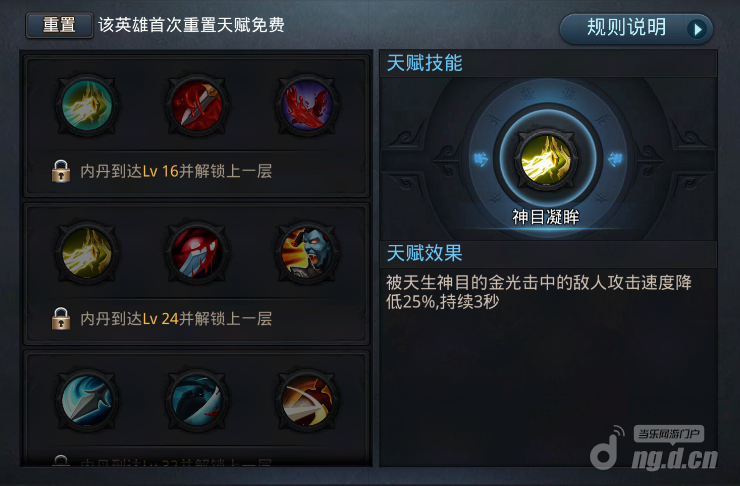
Task: Click the 内丹到达Lv 24 unlock requirement text
Action: coord(176,318)
